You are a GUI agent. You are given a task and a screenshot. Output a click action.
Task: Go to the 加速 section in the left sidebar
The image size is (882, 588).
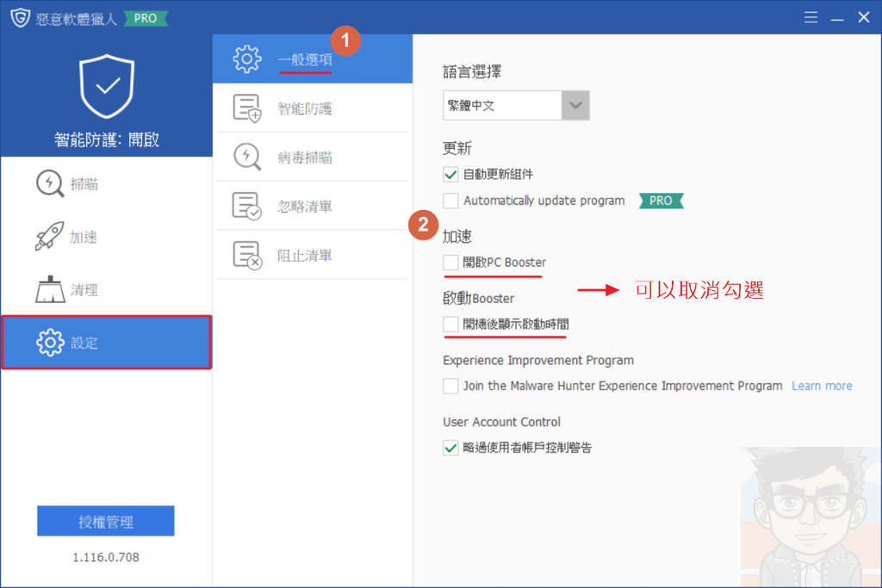click(x=107, y=236)
